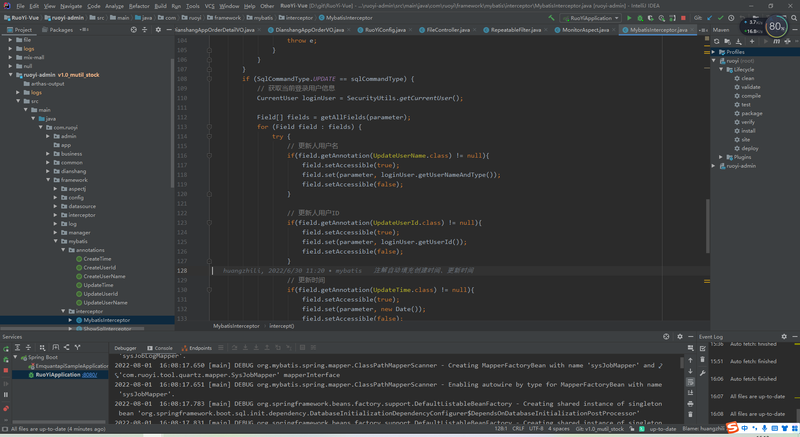Switch to RuoYiConfig.java tab
The width and height of the screenshot is (800, 437).
coord(385,30)
